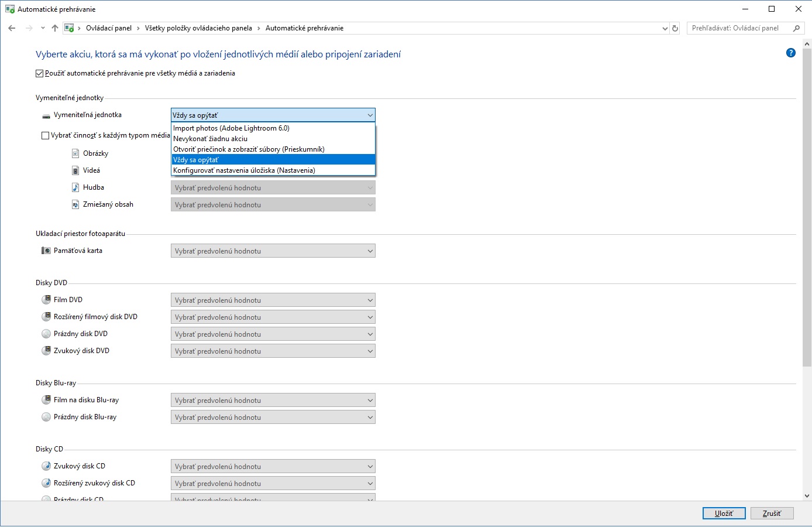Image resolution: width=812 pixels, height=527 pixels.
Task: Click the Rozšírený filmový disk DVD icon
Action: coord(46,317)
